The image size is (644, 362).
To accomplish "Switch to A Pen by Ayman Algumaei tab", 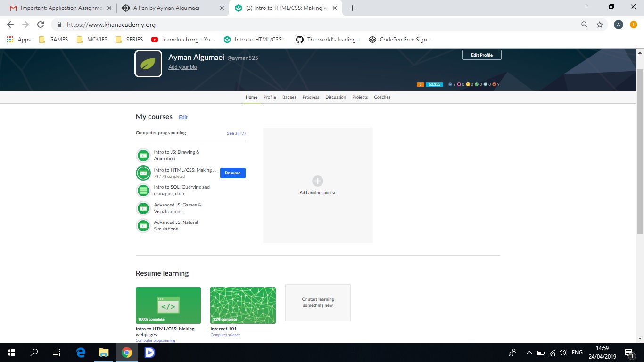I will (x=172, y=8).
